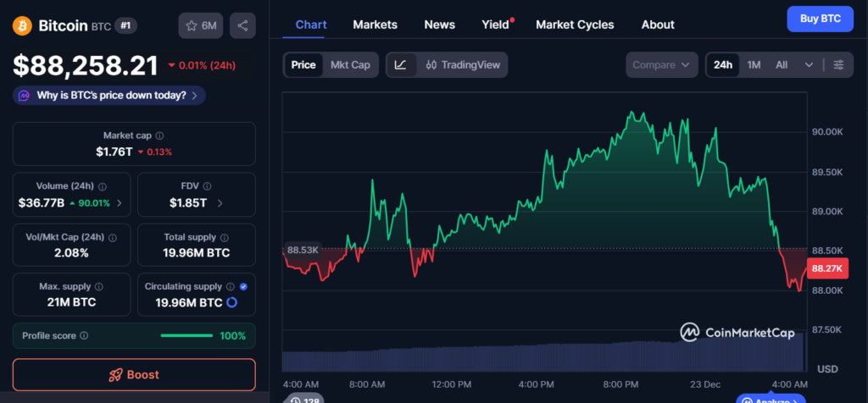Select the Price chart toggle

[x=303, y=64]
